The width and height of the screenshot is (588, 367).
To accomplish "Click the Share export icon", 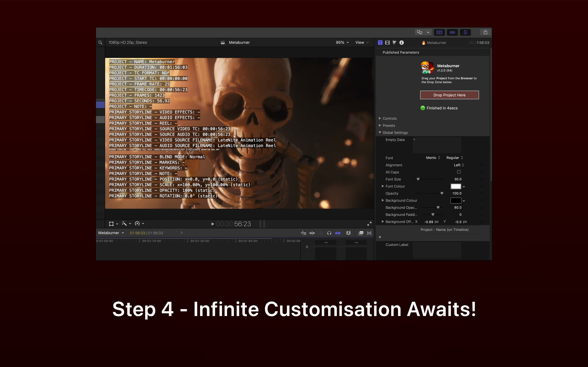I will (485, 32).
